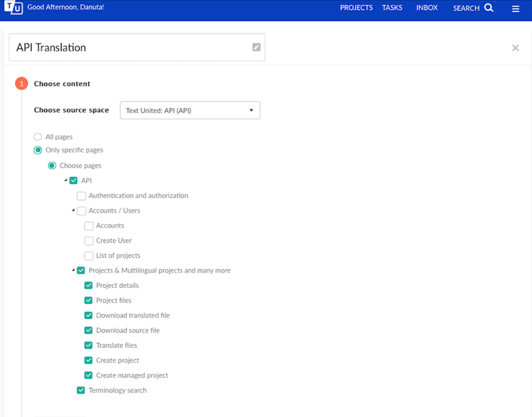Screen dimensions: 532x417
Task: Open the hamburger menu icon
Action: click(516, 9)
